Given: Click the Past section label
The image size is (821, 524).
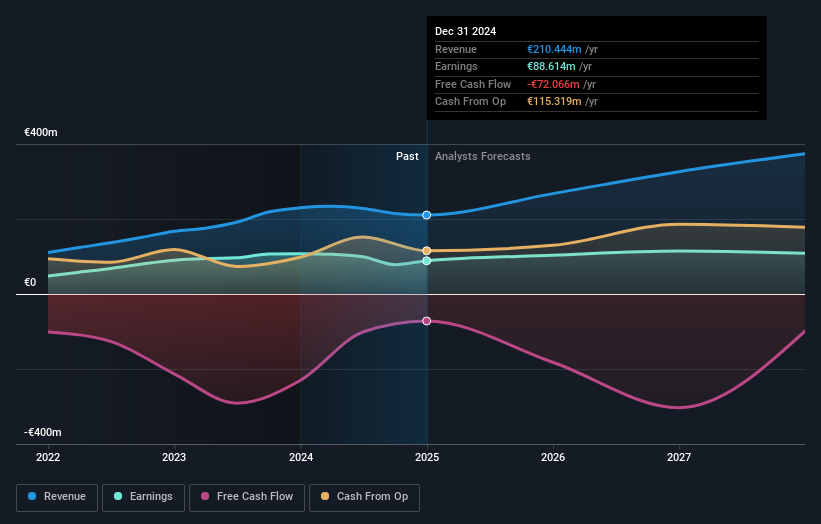Looking at the screenshot, I should point(407,157).
